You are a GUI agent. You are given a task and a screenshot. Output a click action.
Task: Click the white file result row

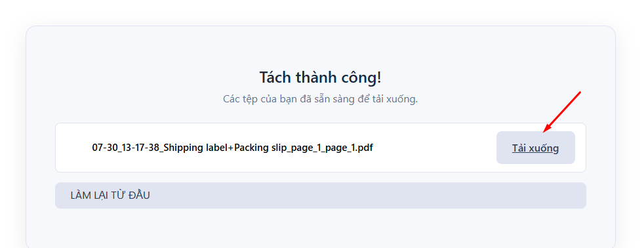point(320,148)
